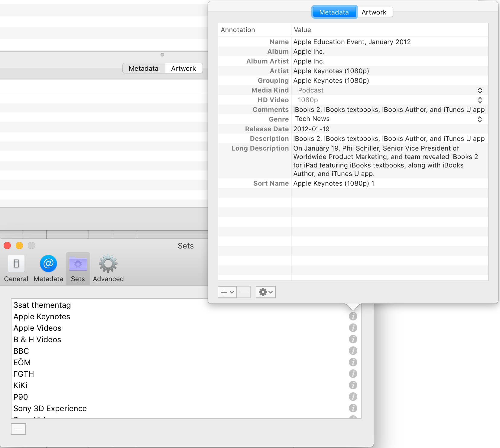
Task: Edit the Grouping value Apple Keynotes (1080p)
Action: tap(389, 80)
